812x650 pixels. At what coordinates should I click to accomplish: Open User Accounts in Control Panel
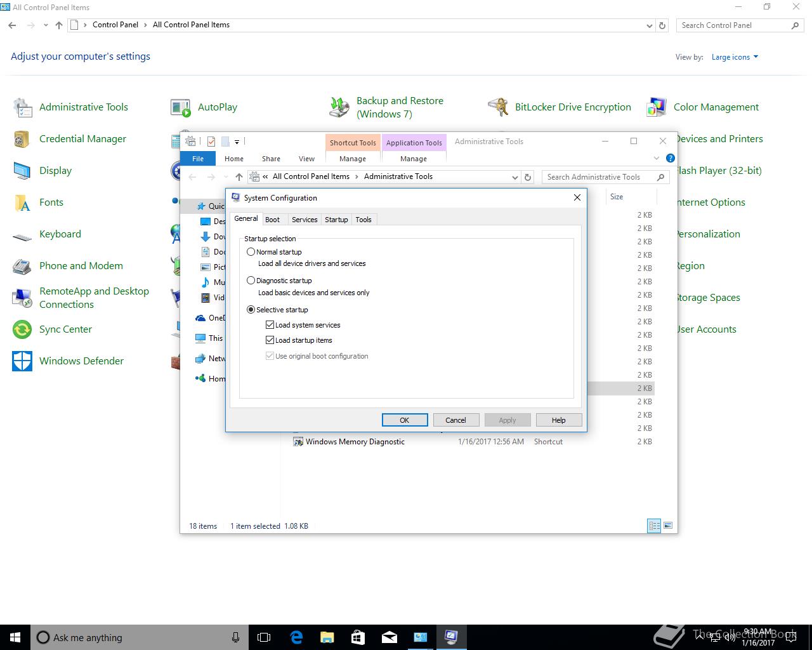[706, 329]
